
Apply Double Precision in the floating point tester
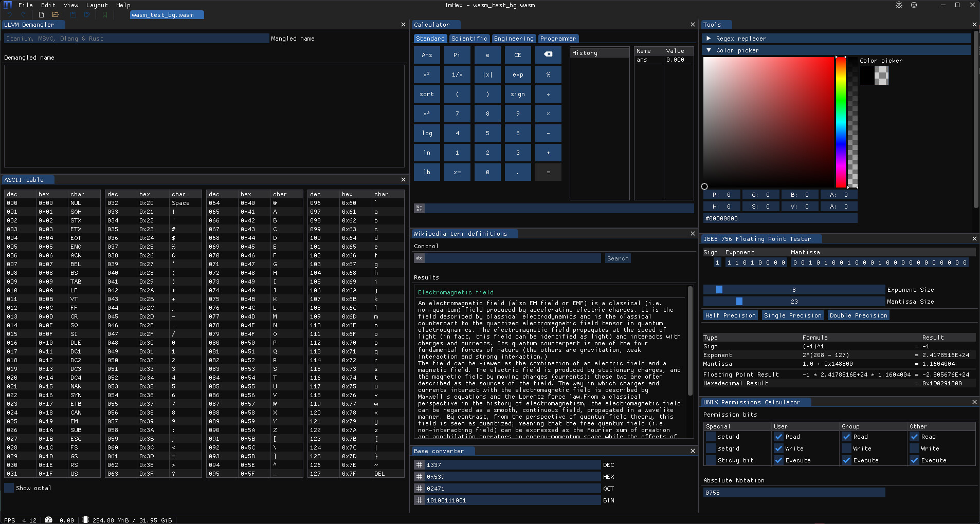pyautogui.click(x=858, y=315)
